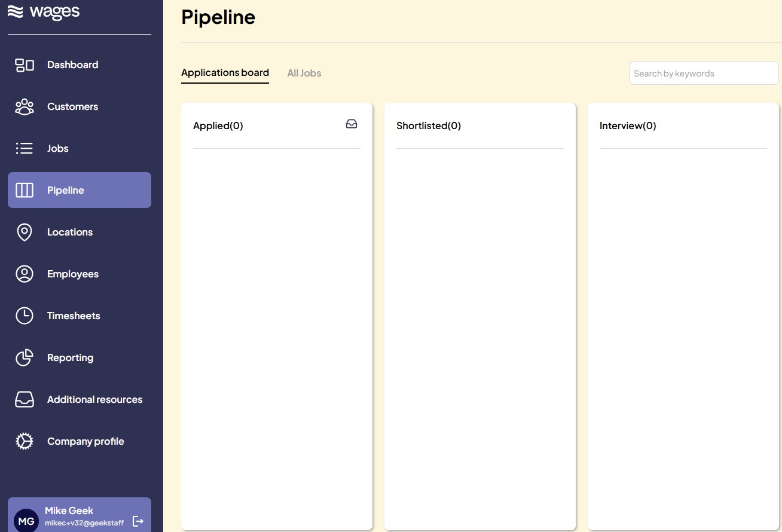Viewport: 782px width, 532px height.
Task: Click the Pipeline columns icon
Action: tap(24, 190)
